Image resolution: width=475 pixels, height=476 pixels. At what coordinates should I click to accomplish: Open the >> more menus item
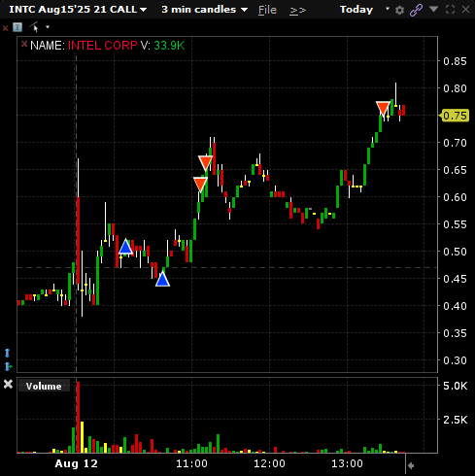297,11
